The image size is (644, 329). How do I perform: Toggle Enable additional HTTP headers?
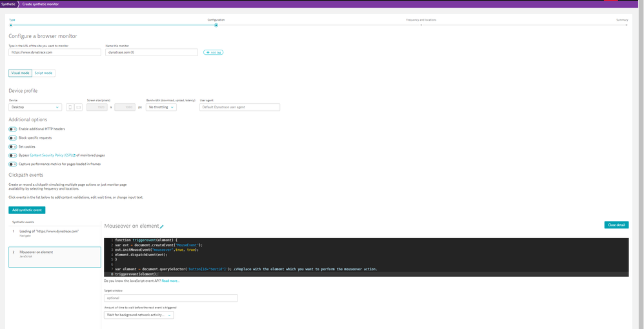(12, 129)
